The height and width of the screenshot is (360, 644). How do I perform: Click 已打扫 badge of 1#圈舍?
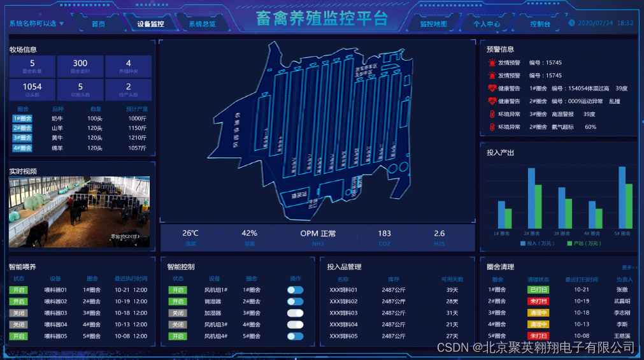[x=538, y=289]
